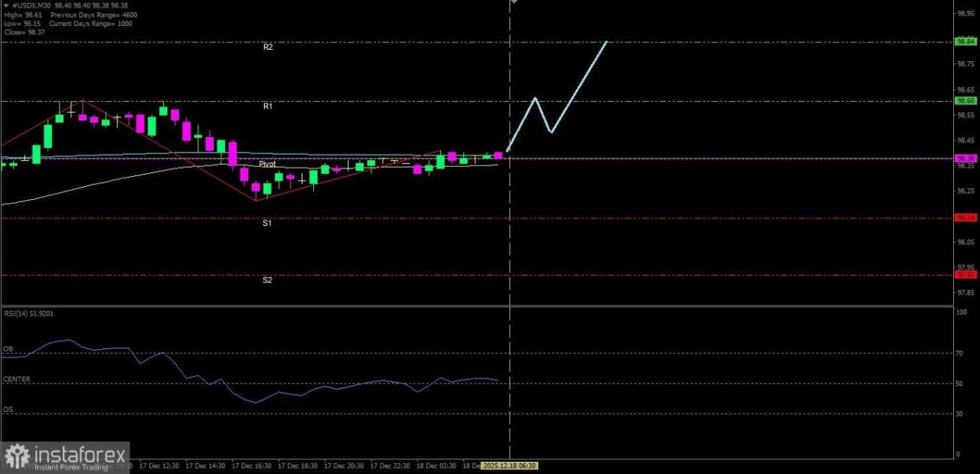The height and width of the screenshot is (474, 980).
Task: Toggle the magenta current price tag
Action: 965,159
